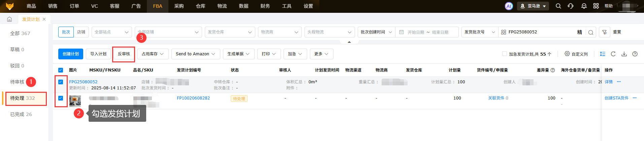
Task: Open the 发货批次号 search type dropdown
Action: (480, 32)
